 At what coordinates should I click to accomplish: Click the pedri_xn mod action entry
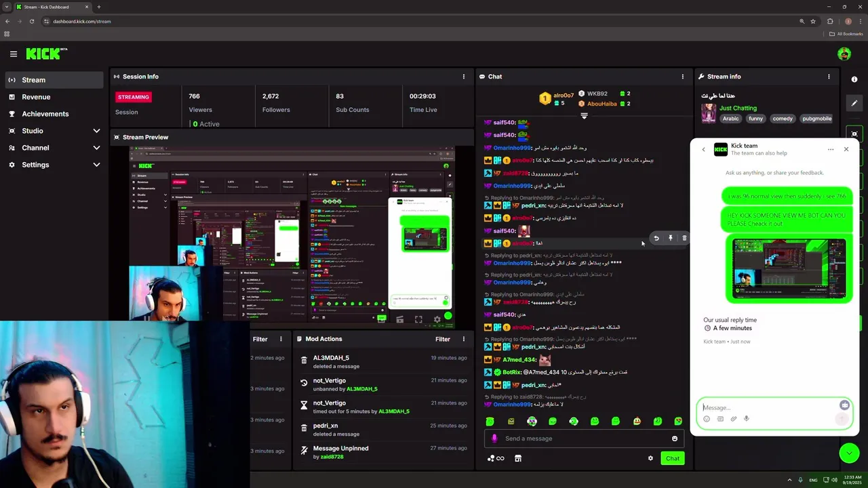click(384, 429)
